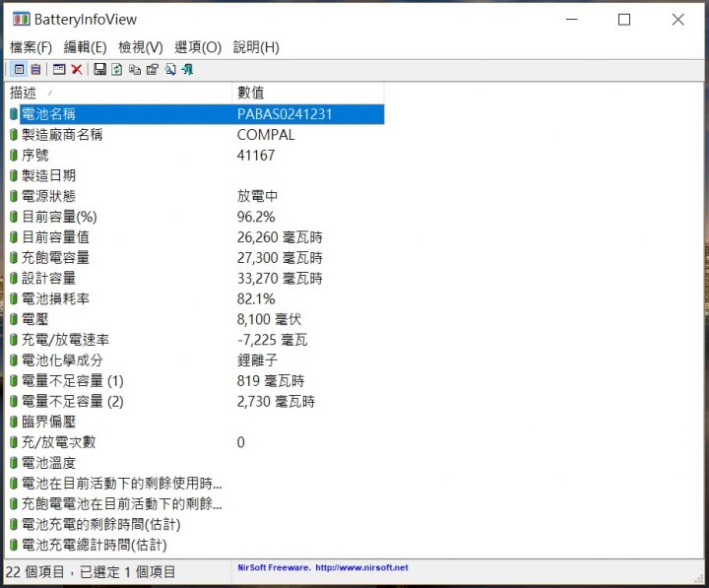The image size is (709, 588).
Task: Save selected items with the floppy icon
Action: tap(99, 69)
